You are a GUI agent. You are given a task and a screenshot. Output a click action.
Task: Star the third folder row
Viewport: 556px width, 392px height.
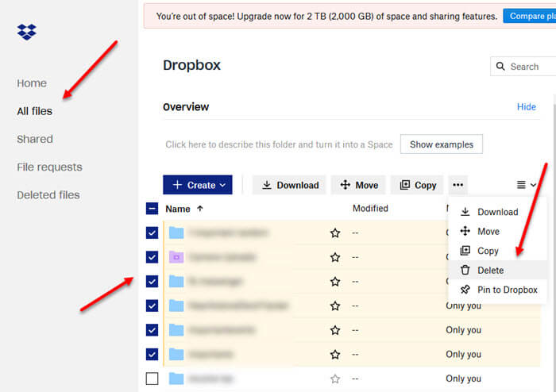click(x=335, y=282)
